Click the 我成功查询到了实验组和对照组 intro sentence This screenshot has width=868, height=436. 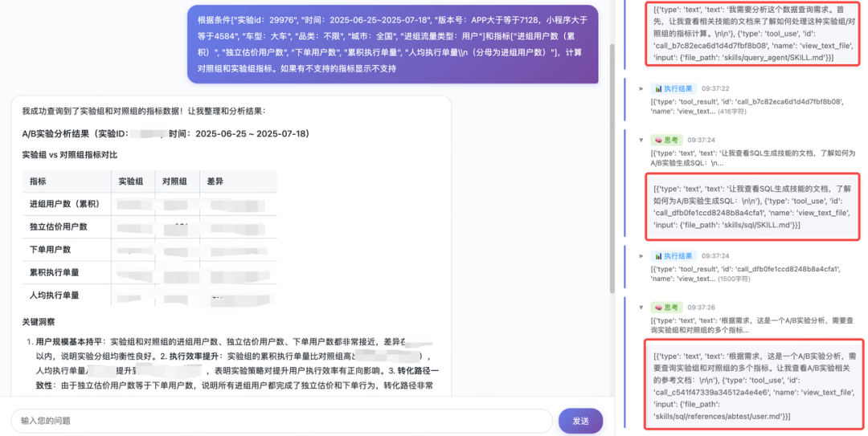click(x=144, y=112)
